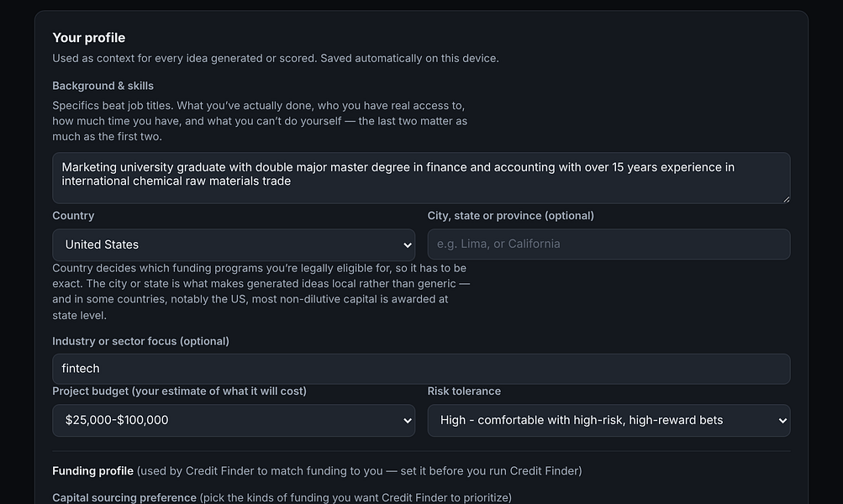
Task: Click the Country dropdown chevron arrow
Action: pyautogui.click(x=407, y=245)
